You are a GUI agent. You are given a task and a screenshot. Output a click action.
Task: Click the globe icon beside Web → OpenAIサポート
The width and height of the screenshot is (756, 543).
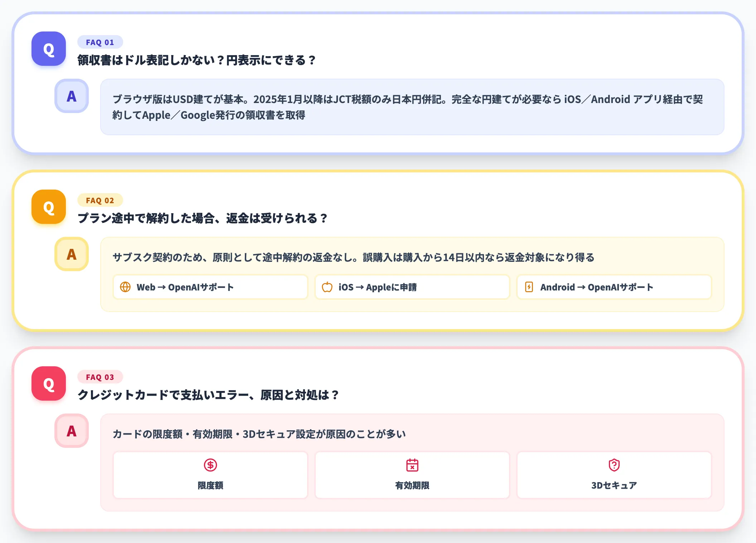(x=125, y=287)
